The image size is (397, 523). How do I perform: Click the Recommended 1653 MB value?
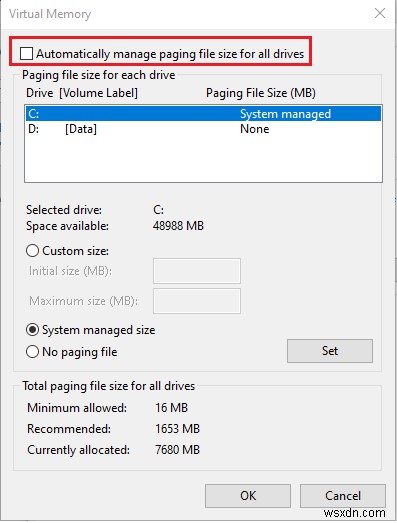pyautogui.click(x=177, y=429)
